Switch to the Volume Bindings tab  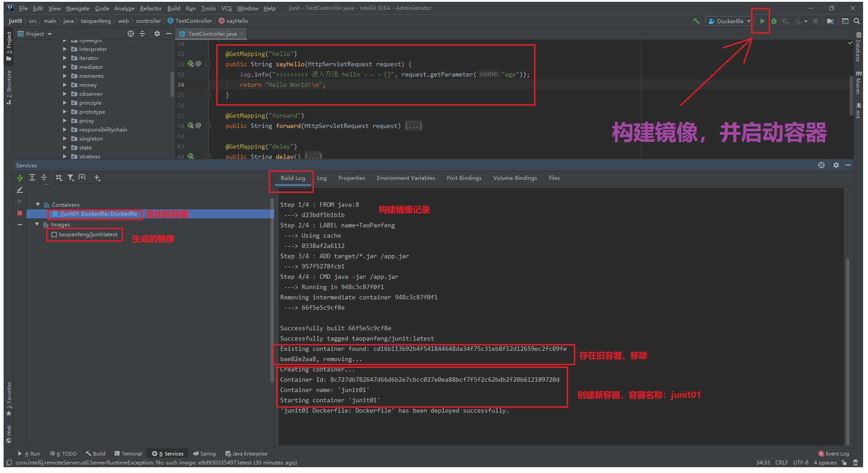[515, 178]
